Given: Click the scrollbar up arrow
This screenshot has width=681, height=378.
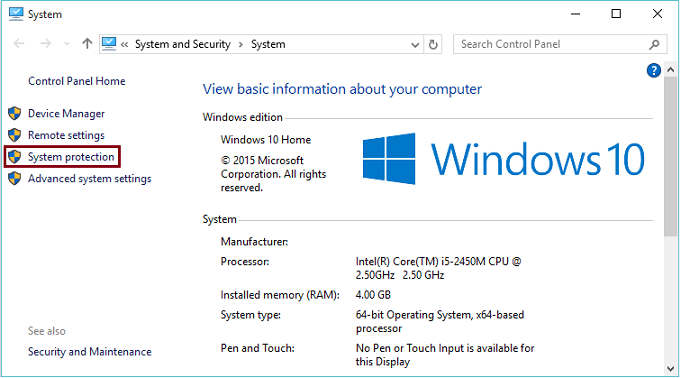Looking at the screenshot, I should (671, 70).
